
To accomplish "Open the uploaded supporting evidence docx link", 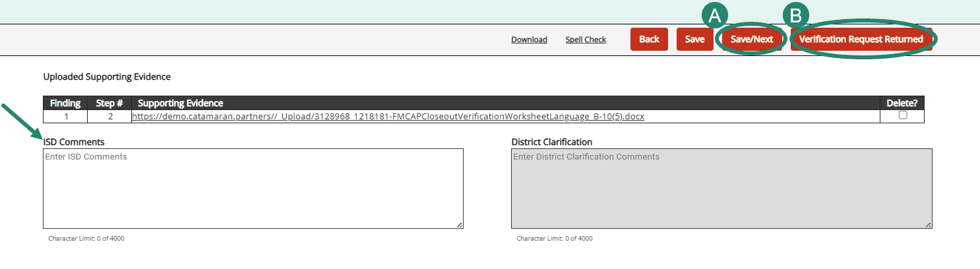I will (388, 116).
